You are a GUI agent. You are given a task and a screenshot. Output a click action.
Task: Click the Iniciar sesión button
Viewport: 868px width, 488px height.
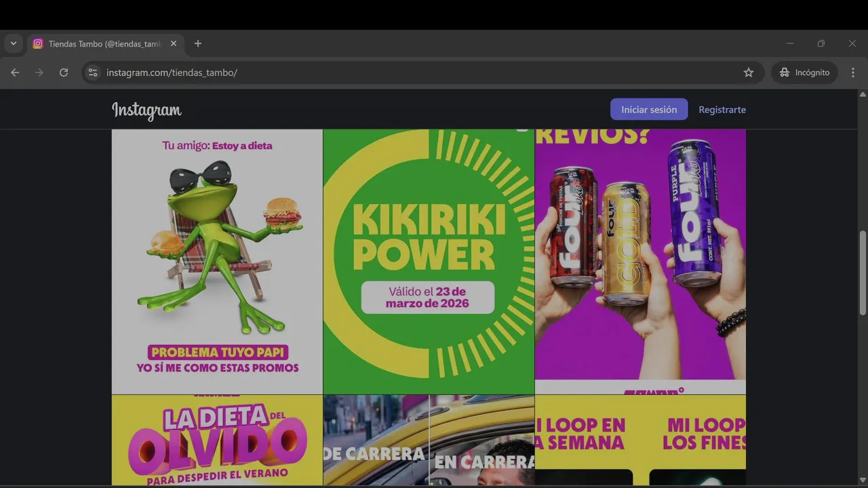pos(649,109)
